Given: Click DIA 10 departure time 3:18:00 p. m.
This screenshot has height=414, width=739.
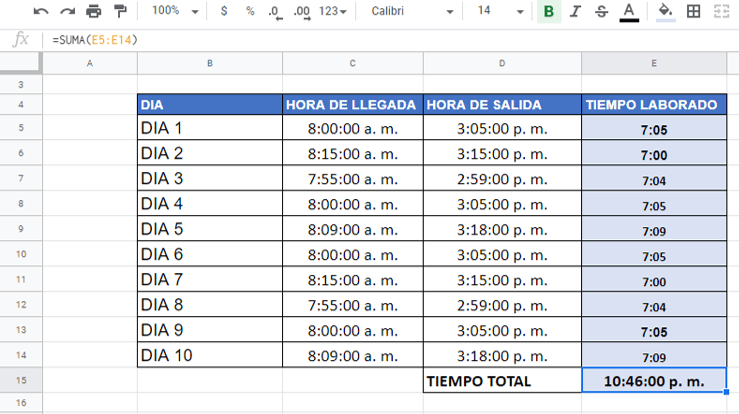Looking at the screenshot, I should (502, 355).
